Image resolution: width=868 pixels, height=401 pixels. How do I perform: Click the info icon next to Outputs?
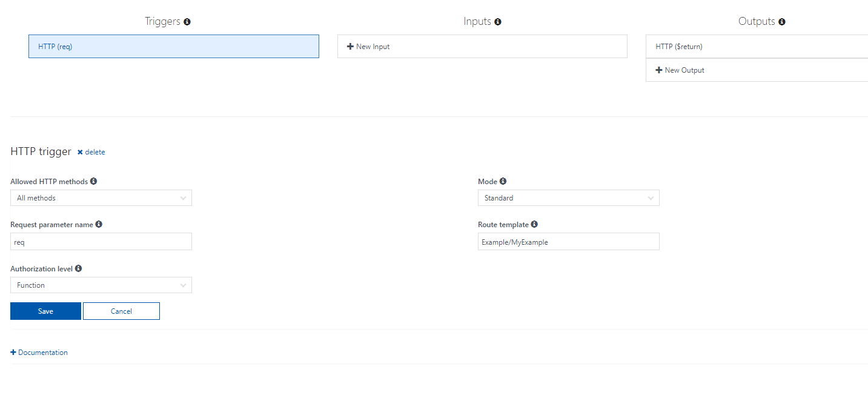(782, 22)
